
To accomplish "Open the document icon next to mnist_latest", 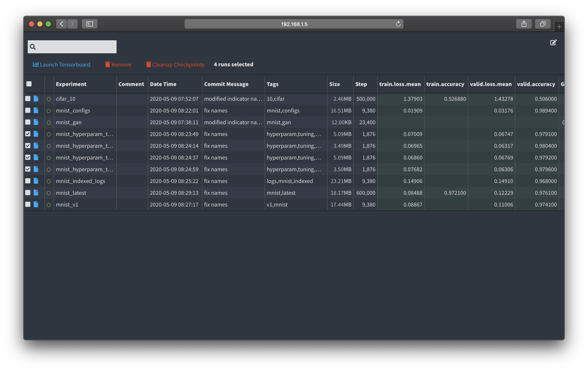I will click(x=36, y=193).
